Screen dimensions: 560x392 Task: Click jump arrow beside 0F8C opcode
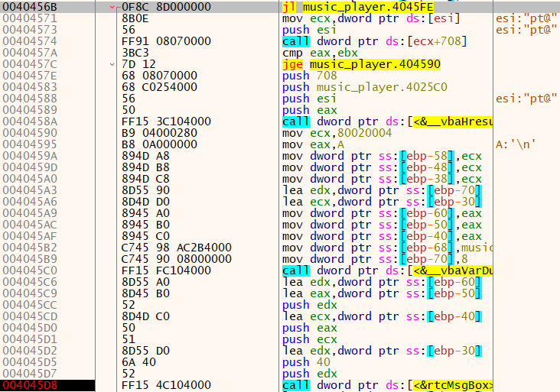[112, 7]
